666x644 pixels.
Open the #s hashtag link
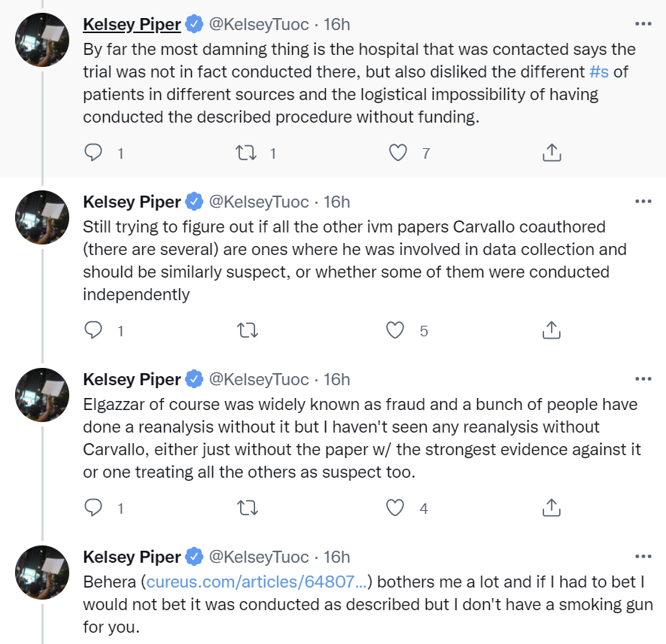[599, 71]
